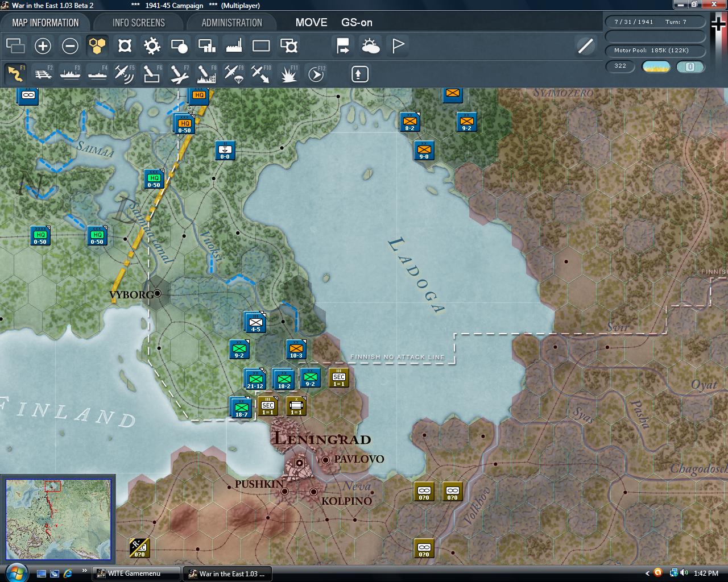Screen dimensions: 728x582
Task: Select the F4 ship mode icon
Action: click(97, 74)
